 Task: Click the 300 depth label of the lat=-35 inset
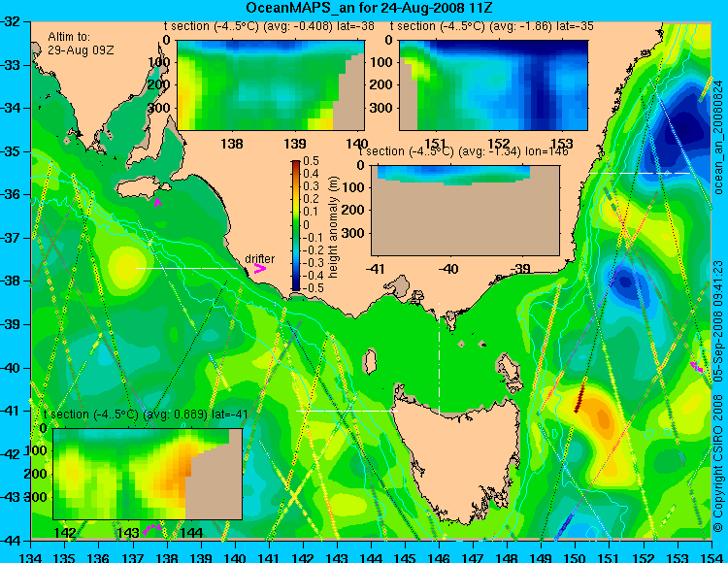(x=382, y=108)
